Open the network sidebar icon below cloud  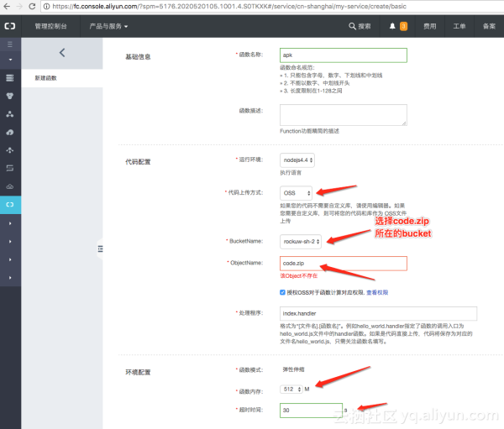click(x=10, y=150)
